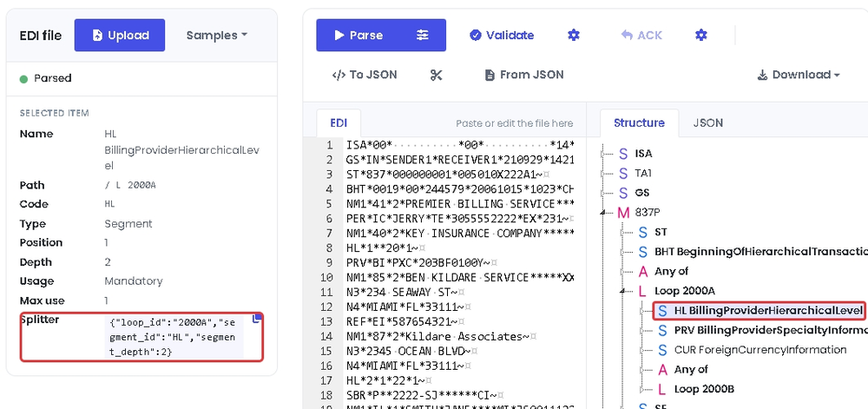The width and height of the screenshot is (868, 409).
Task: Open ACK settings gear icon
Action: [700, 36]
